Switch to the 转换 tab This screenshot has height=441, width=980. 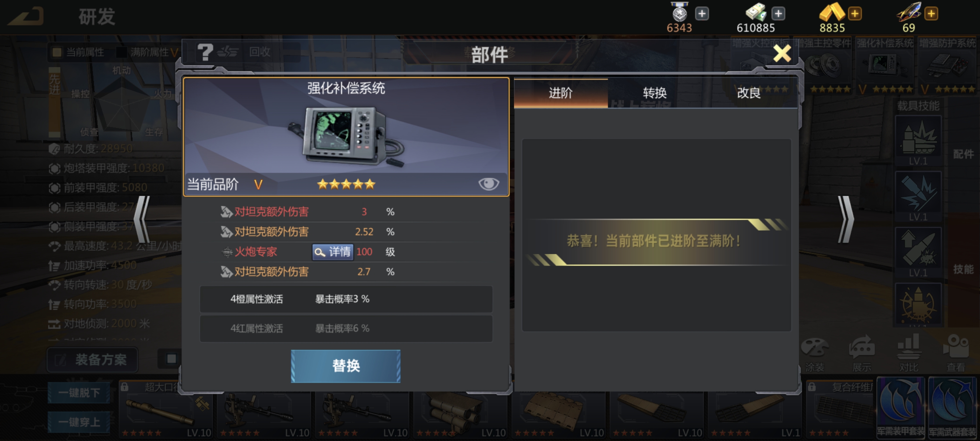pyautogui.click(x=654, y=93)
